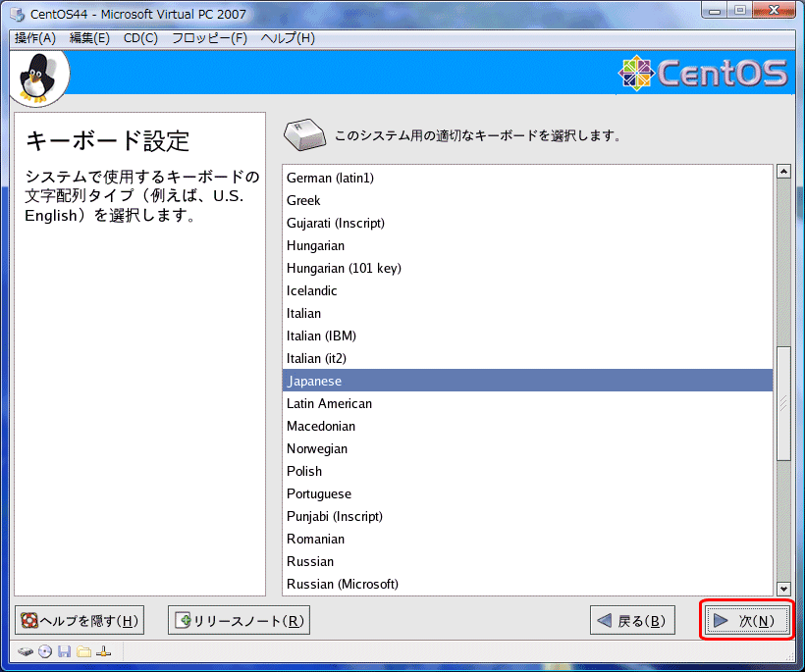Select the highlighted Japanese keyboard
Viewport: 805px width, 672px height.
click(x=527, y=381)
